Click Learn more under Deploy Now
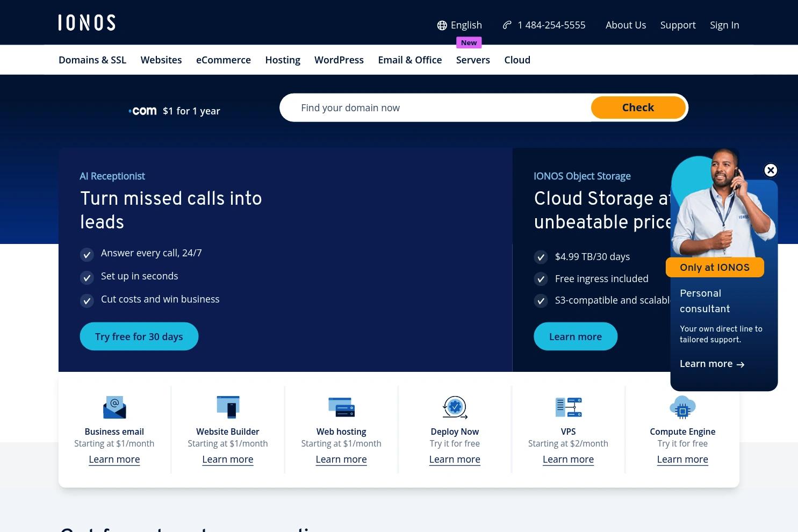This screenshot has width=798, height=532. (455, 459)
